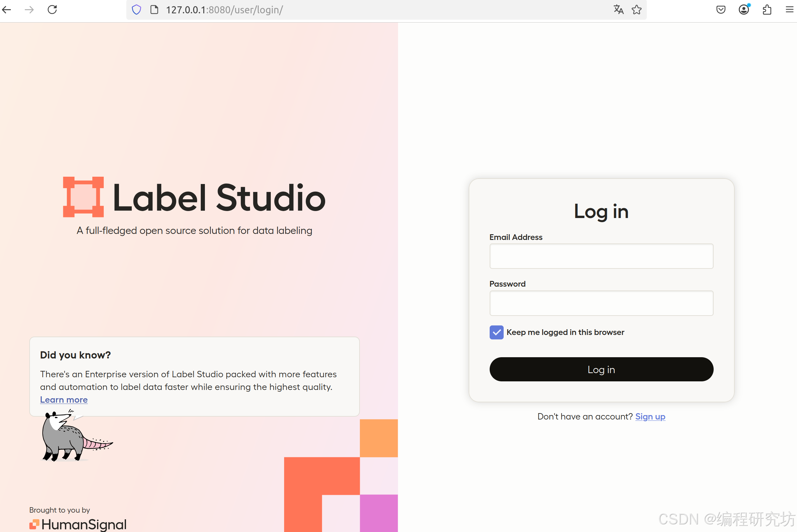Viewport: 797px width, 532px height.
Task: Open the tracking protection shield icon
Action: tap(136, 10)
